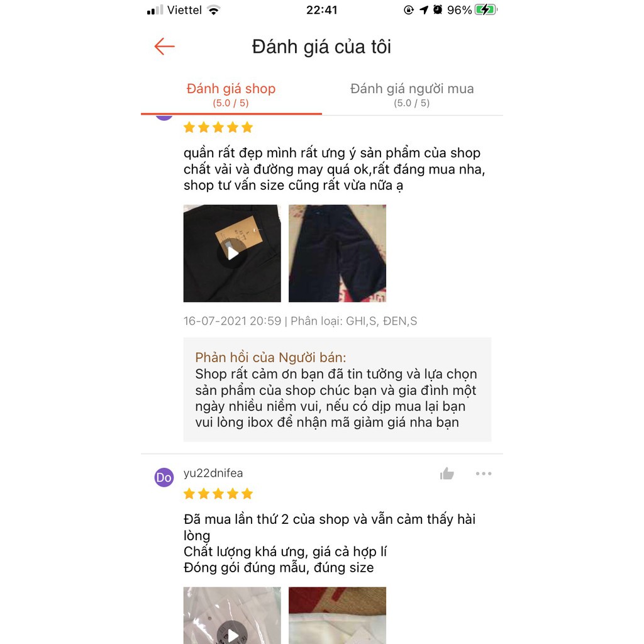Tap the alarm clock status icon
The height and width of the screenshot is (644, 644).
pyautogui.click(x=438, y=9)
